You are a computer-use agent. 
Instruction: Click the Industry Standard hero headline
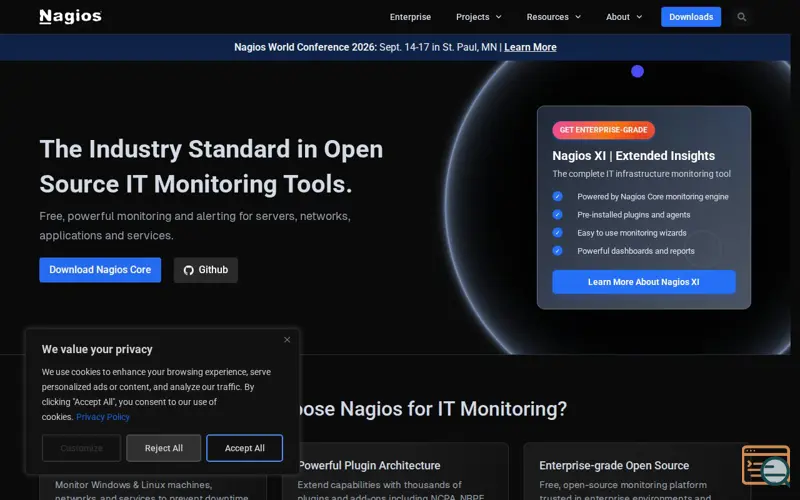coord(211,166)
